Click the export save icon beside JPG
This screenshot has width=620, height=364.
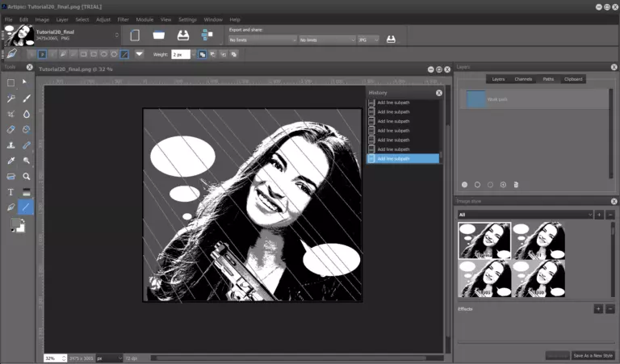[392, 39]
